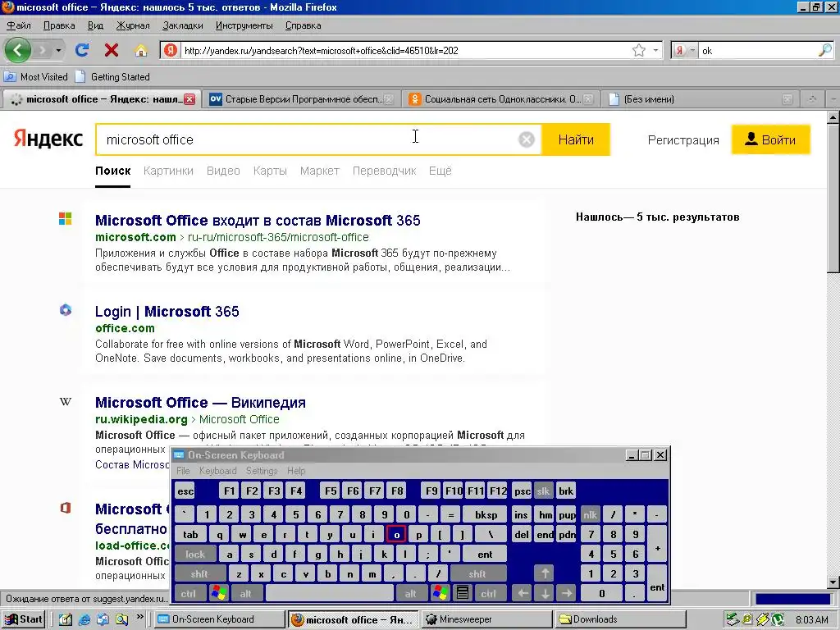
Task: Toggle the left alt key on On-Screen Keyboard
Action: tap(246, 594)
